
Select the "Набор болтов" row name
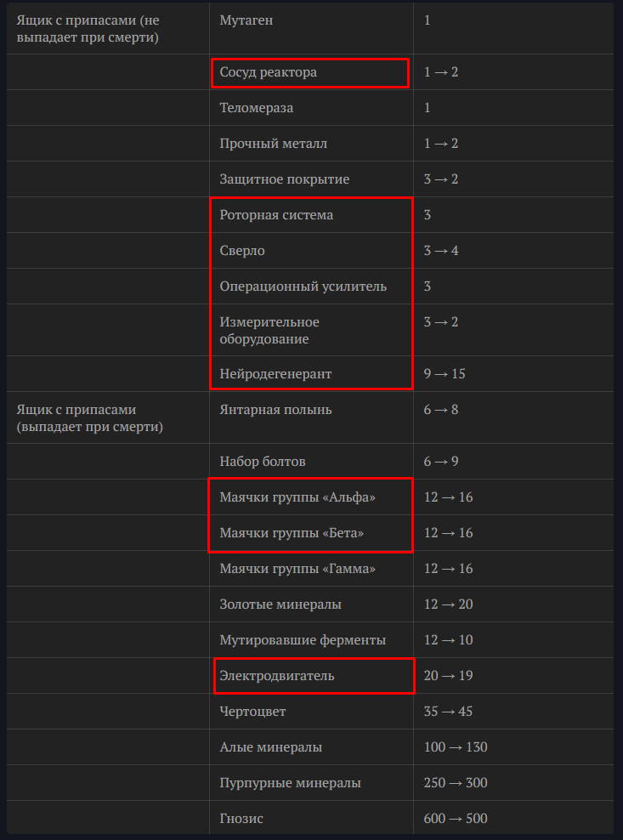pos(262,462)
